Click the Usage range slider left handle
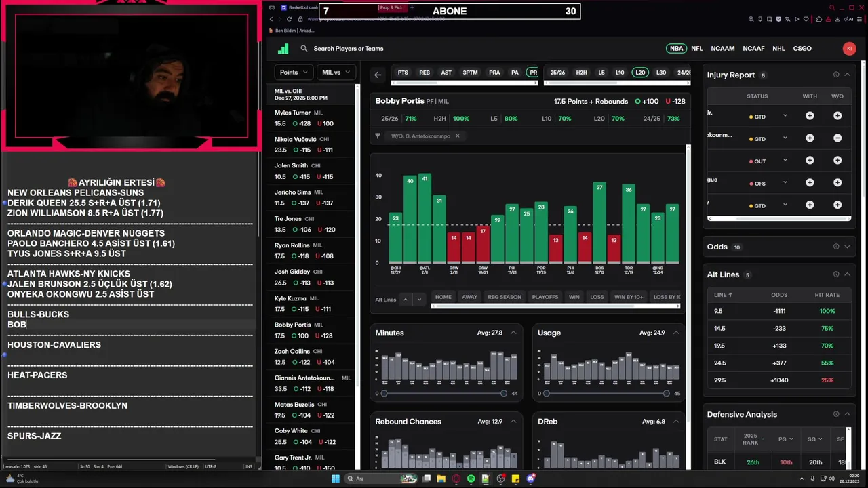The height and width of the screenshot is (488, 868). pyautogui.click(x=547, y=393)
